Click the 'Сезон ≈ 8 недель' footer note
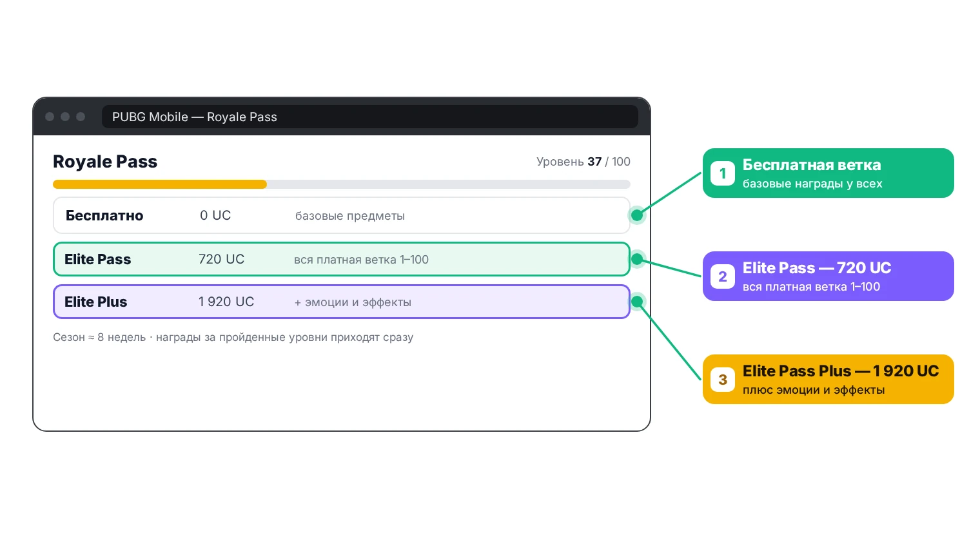This screenshot has height=551, width=980. coord(233,337)
